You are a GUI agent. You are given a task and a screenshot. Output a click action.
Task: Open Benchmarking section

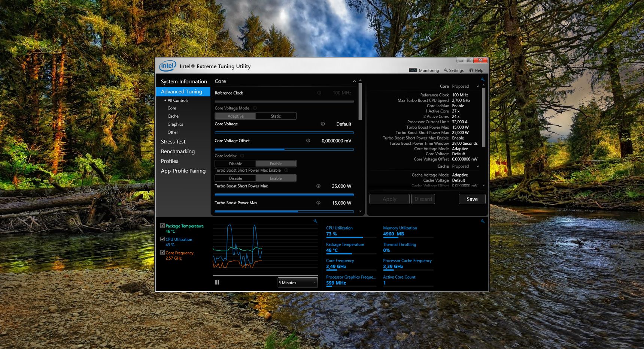pos(178,151)
